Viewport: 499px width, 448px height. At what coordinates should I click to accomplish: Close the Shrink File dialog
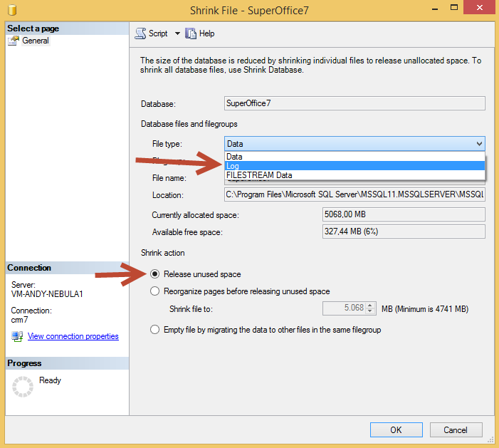pos(480,7)
